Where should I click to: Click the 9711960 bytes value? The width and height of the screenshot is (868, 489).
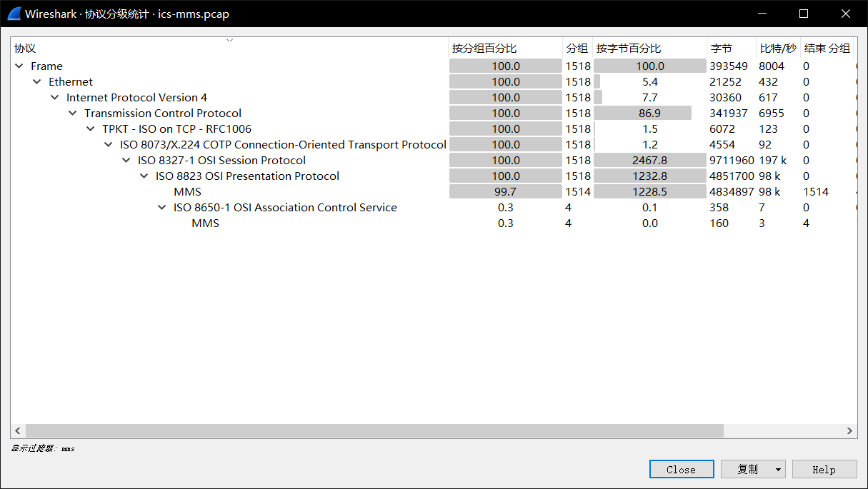pyautogui.click(x=732, y=161)
